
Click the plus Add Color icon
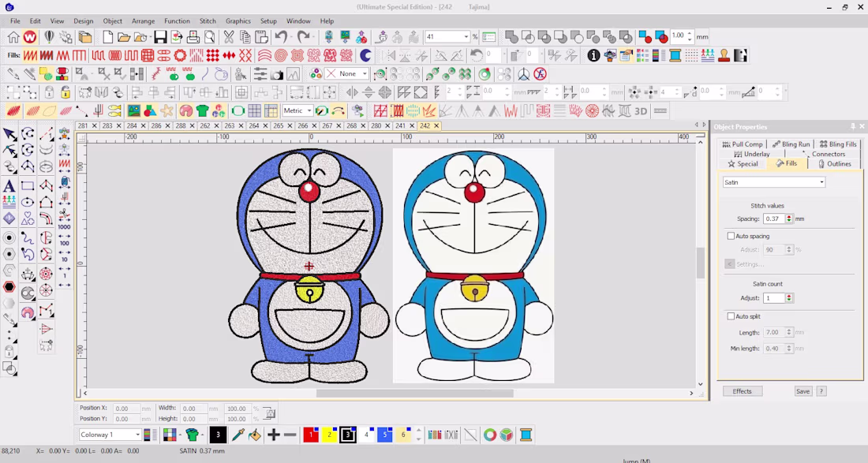274,435
